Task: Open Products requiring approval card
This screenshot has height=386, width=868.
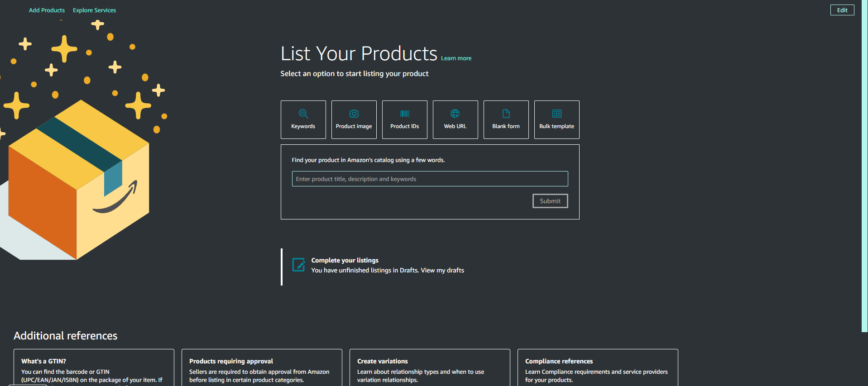Action: click(262, 367)
